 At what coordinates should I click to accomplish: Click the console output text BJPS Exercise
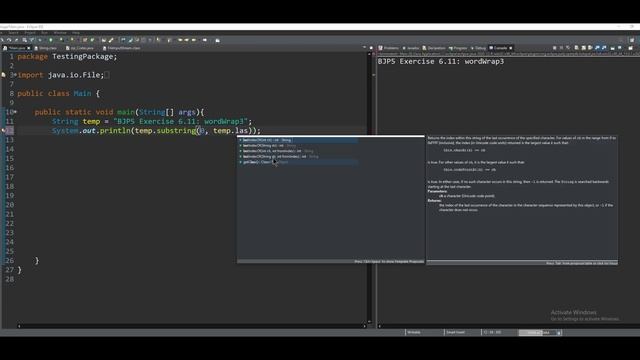pyautogui.click(x=441, y=61)
